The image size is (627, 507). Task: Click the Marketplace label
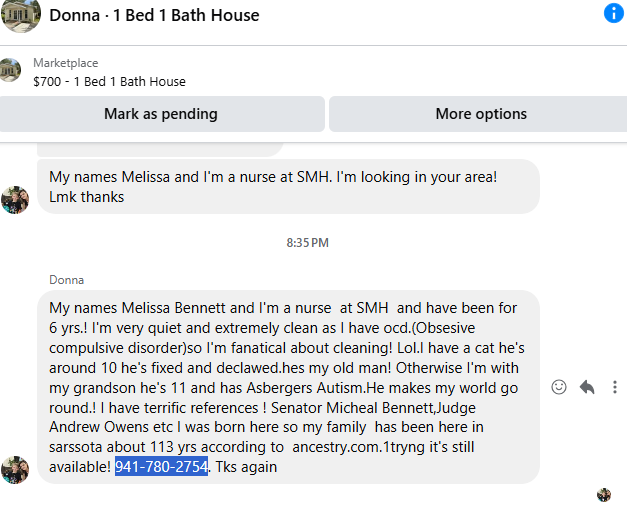[66, 63]
